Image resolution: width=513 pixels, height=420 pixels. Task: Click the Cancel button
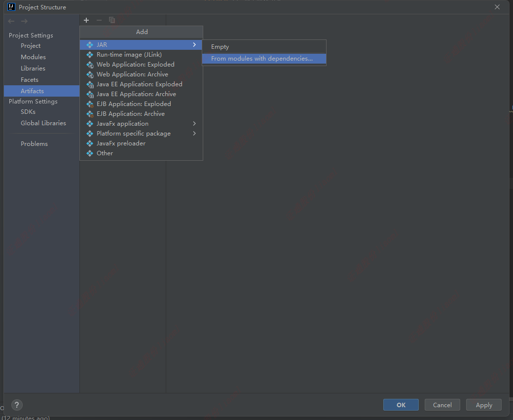point(442,405)
